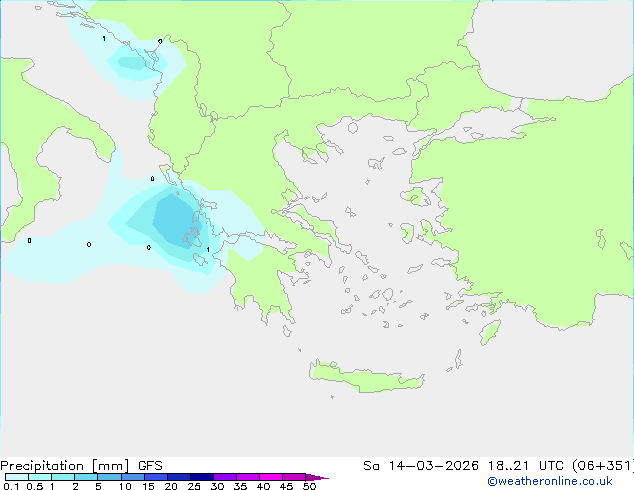Click the legend arrow tip above 50
Viewport: 634px width, 490px height.
pos(317,477)
